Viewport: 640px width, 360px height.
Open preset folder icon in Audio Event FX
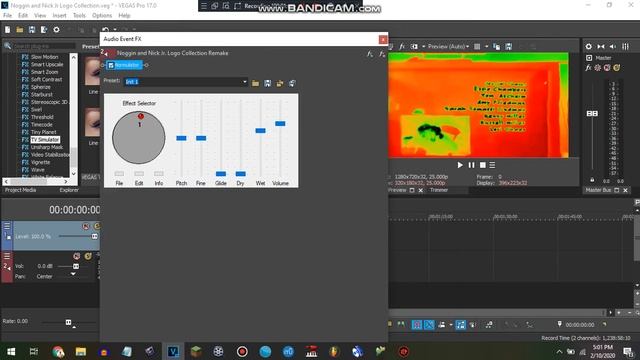(x=256, y=83)
